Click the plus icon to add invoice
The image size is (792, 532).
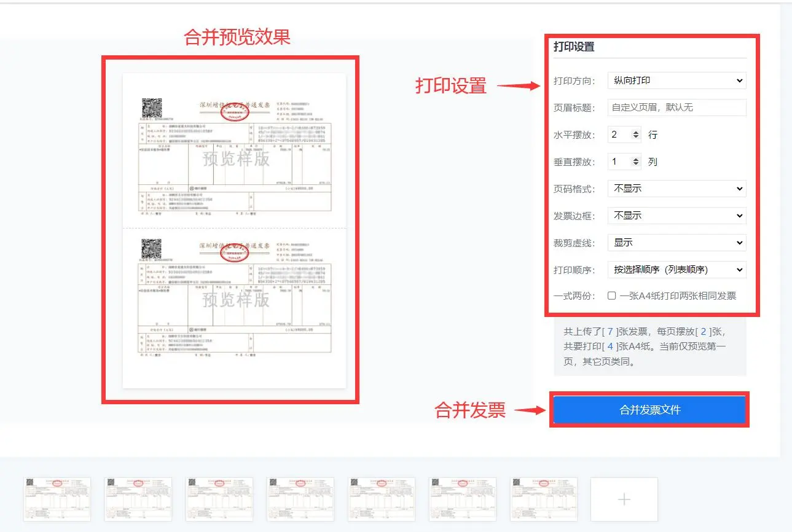624,499
